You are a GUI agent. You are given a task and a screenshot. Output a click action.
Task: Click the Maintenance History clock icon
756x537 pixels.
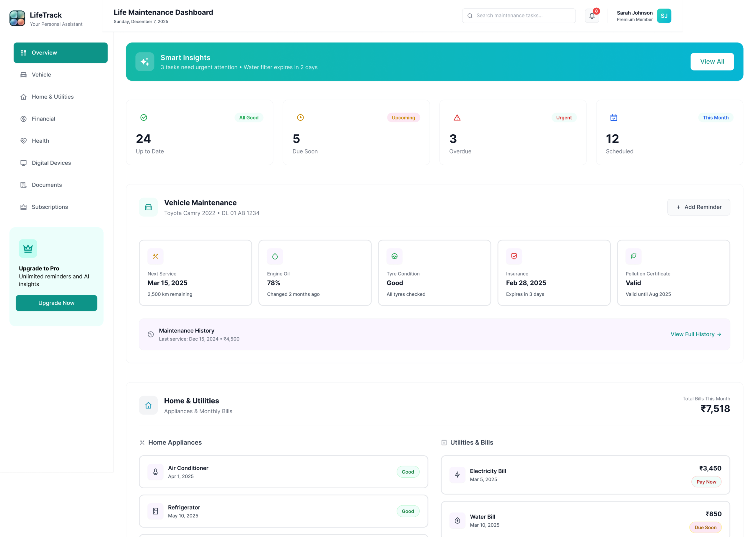point(151,334)
